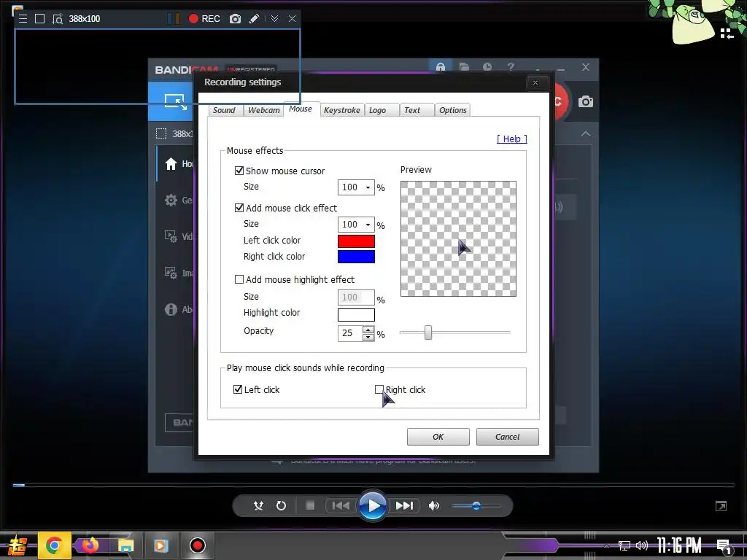
Task: Go to previous track in player
Action: [x=341, y=506]
